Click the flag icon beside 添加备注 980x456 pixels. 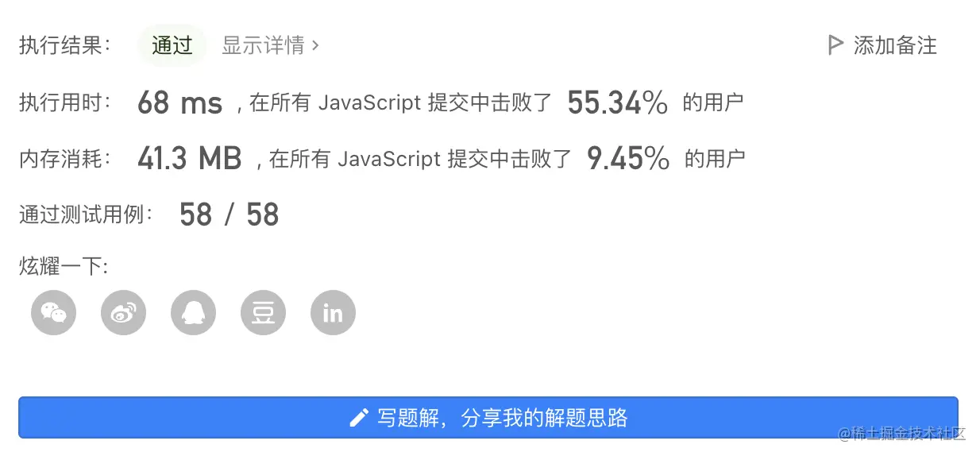pyautogui.click(x=835, y=45)
